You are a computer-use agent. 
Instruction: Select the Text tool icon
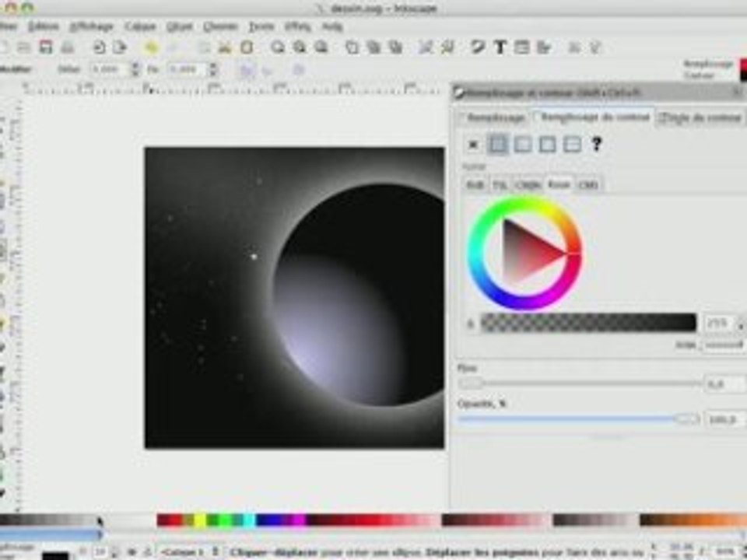coord(500,47)
